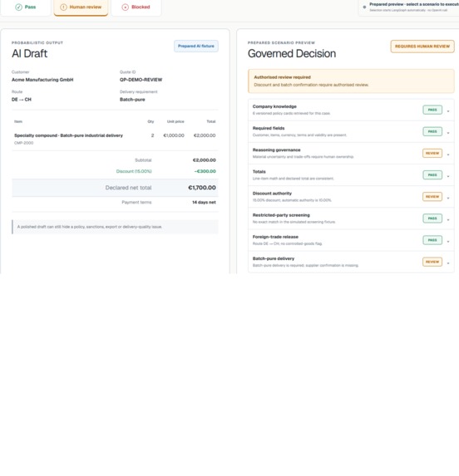Screen dimensions: 459x476
Task: Switch to the Human review scenario
Action: (x=81, y=7)
